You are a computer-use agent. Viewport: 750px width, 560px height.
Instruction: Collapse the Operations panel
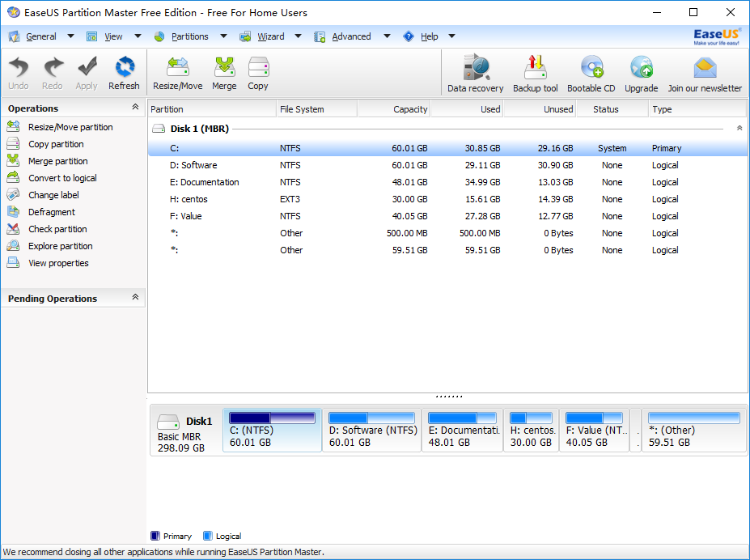click(x=135, y=107)
